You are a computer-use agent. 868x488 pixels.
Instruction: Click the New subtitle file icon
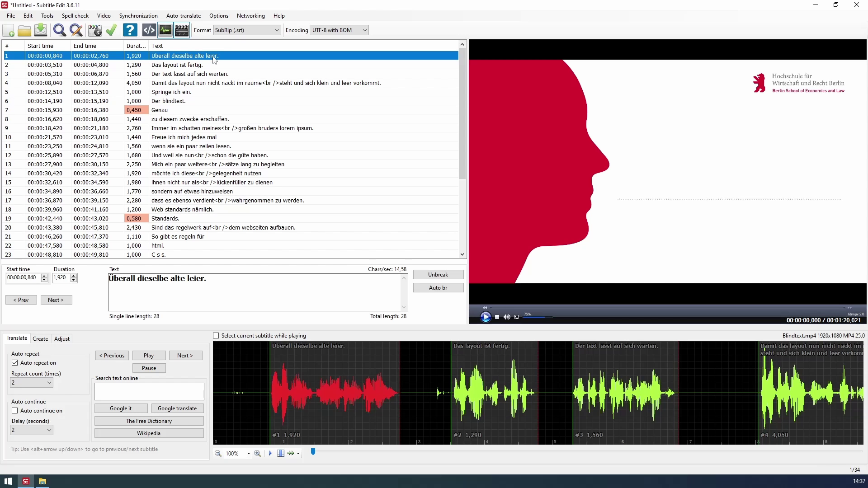(9, 30)
